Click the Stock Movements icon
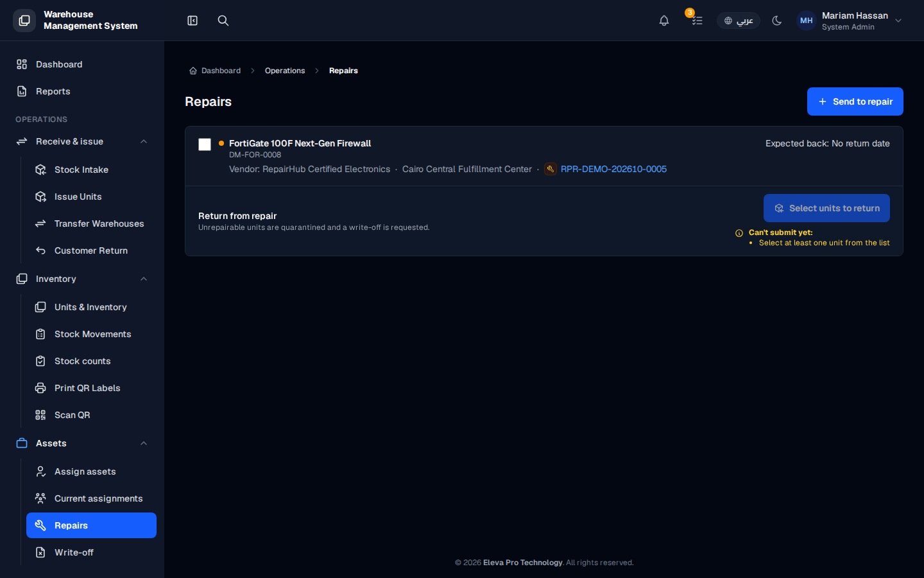The height and width of the screenshot is (578, 924). click(x=40, y=334)
